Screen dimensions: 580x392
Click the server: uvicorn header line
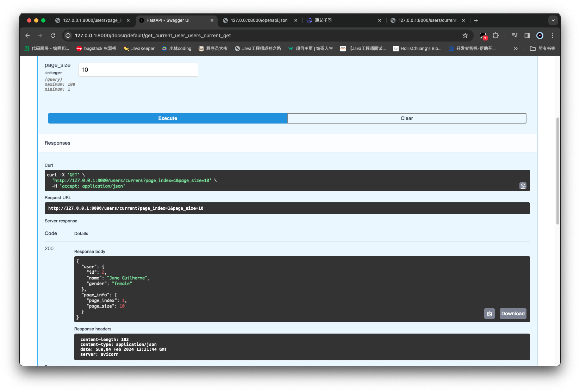pos(99,354)
